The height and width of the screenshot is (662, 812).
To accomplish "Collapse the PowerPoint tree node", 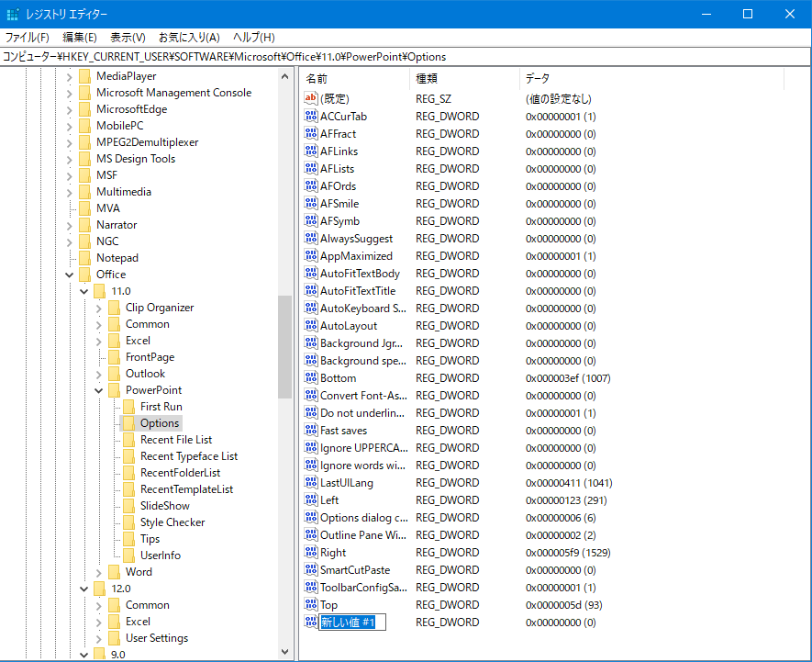I will click(98, 390).
